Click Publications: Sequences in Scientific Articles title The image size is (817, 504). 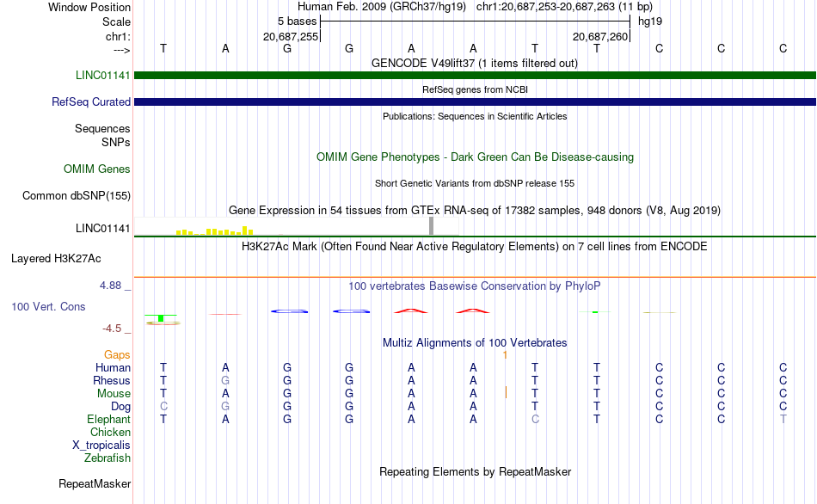click(x=475, y=116)
